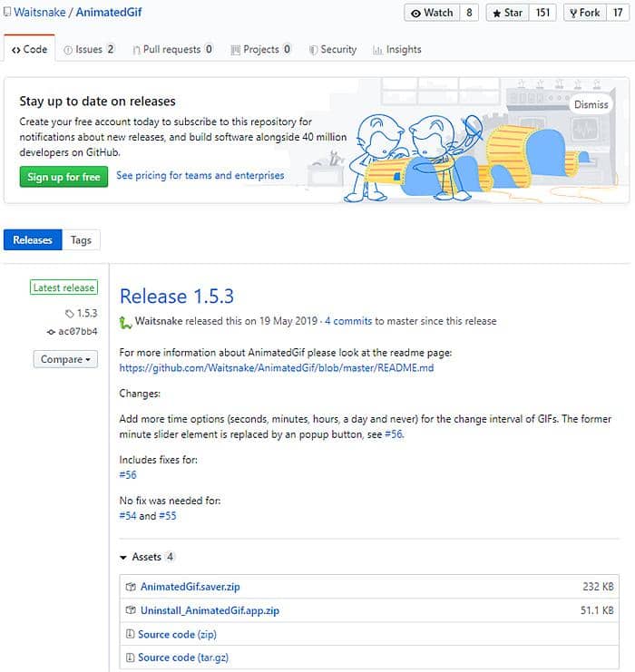
Task: Click the repository book icon beside Waitsnake
Action: 7,12
